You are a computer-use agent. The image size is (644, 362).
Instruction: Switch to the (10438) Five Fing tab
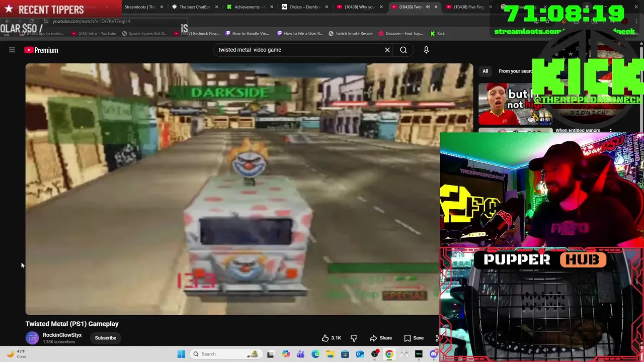coord(465,7)
